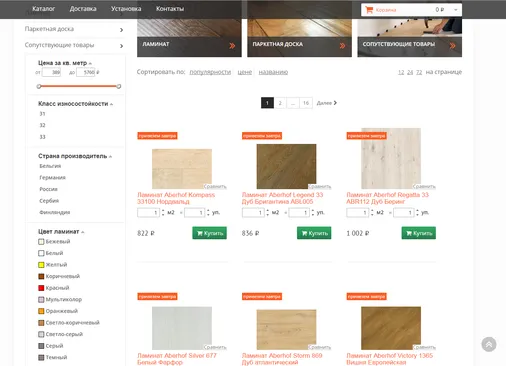Image resolution: width=506 pixels, height=366 pixels.
Task: Go to page 16
Action: tap(306, 103)
